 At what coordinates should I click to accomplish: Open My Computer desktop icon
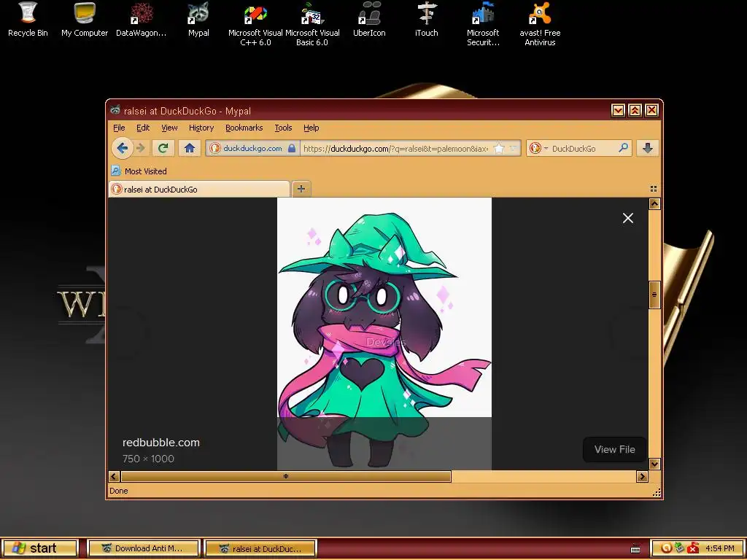click(x=85, y=20)
